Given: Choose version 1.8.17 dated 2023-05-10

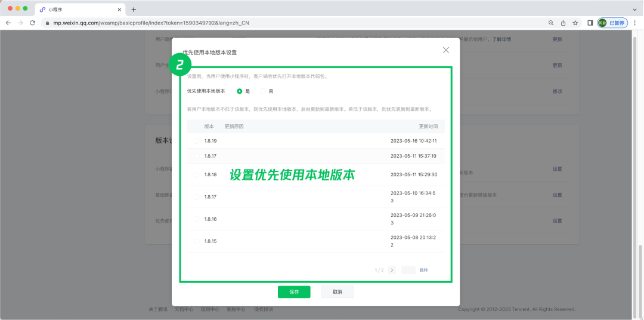Looking at the screenshot, I should point(196,197).
